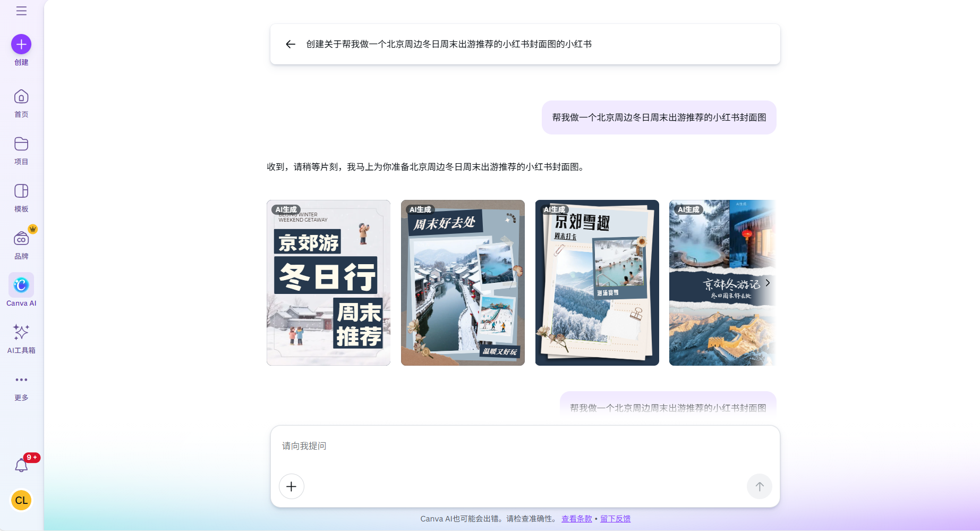Select the 京郊雪趣 cover design

point(596,282)
